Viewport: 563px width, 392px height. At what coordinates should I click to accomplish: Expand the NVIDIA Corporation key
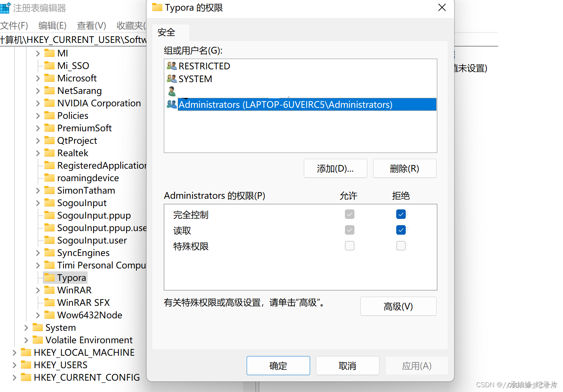(x=38, y=103)
